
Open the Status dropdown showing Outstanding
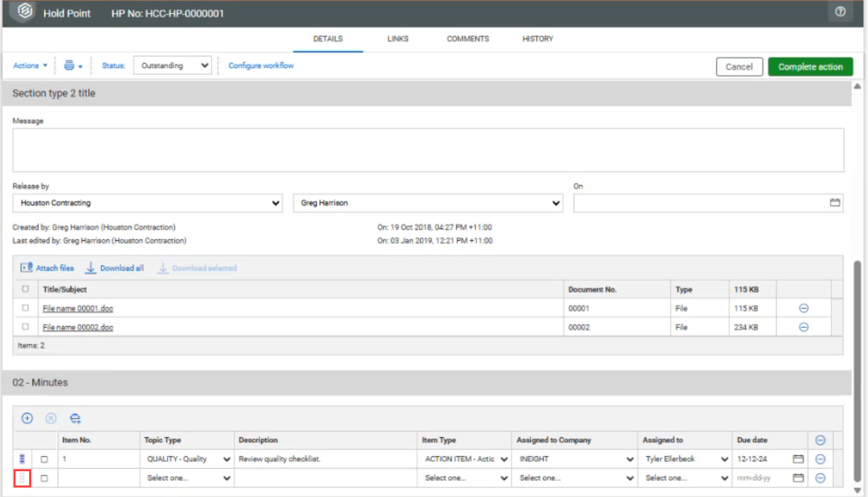tap(173, 66)
